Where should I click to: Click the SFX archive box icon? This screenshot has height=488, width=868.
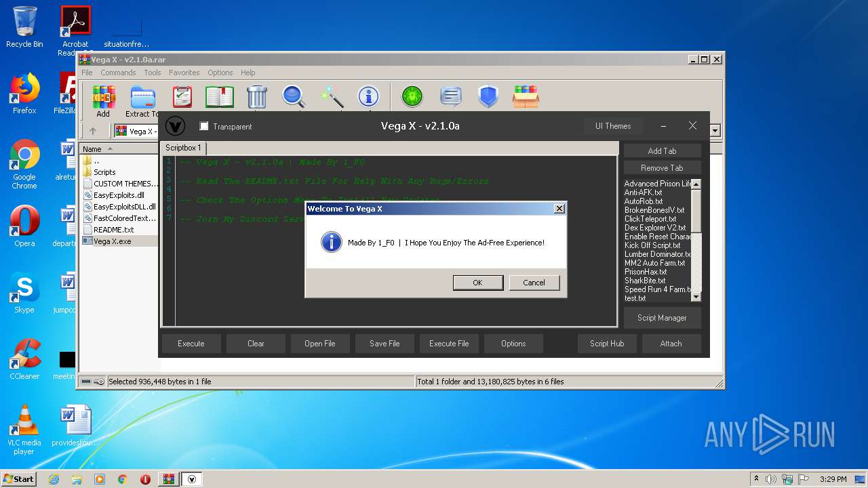coord(526,97)
